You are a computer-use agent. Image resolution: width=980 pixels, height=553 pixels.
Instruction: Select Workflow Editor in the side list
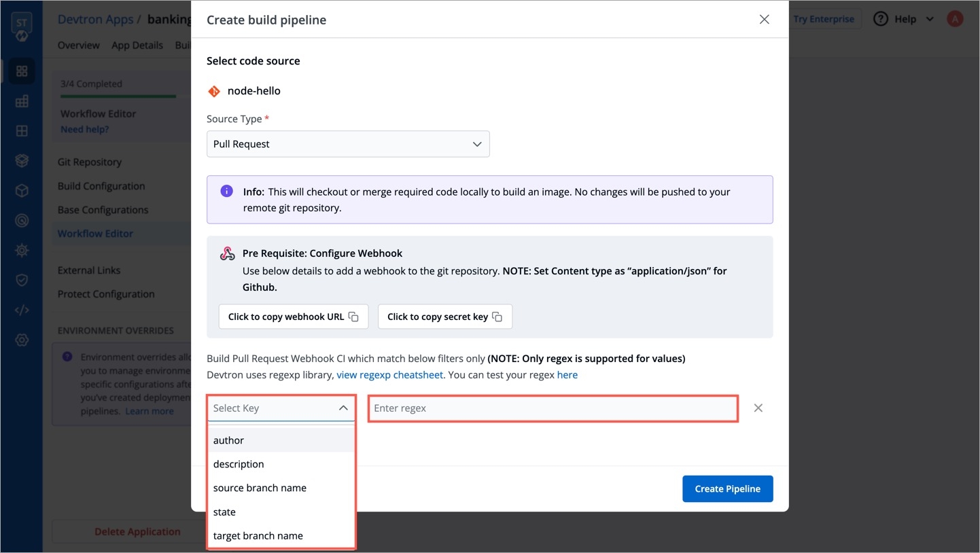pyautogui.click(x=95, y=234)
